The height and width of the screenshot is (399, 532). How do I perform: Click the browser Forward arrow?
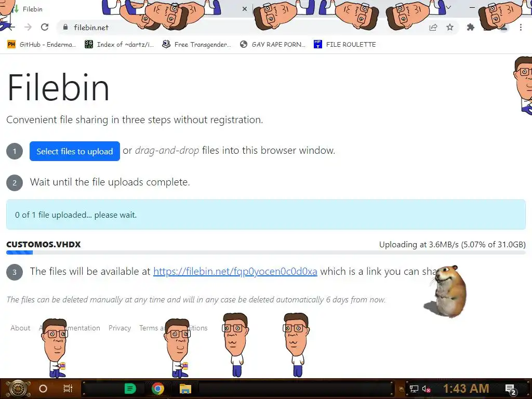28,27
